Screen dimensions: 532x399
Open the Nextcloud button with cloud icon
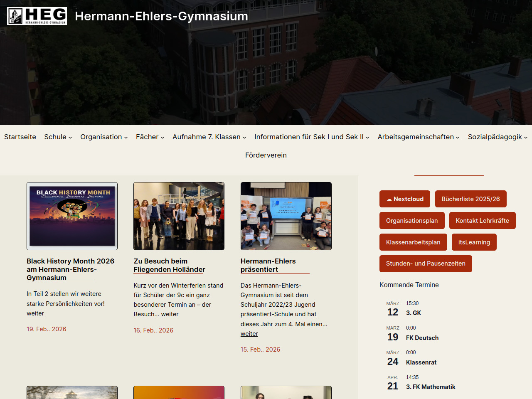(404, 199)
